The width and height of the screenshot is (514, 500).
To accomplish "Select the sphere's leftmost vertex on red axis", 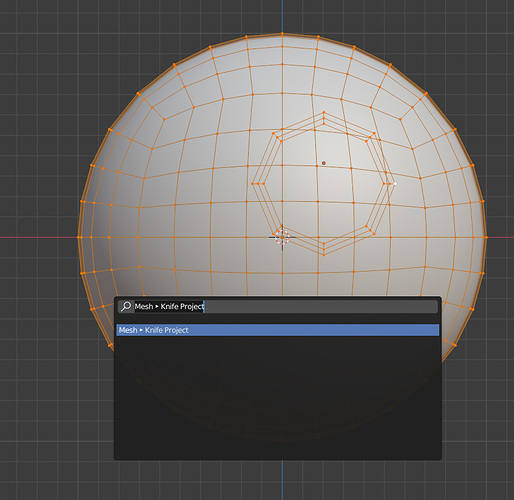I will 79,237.
